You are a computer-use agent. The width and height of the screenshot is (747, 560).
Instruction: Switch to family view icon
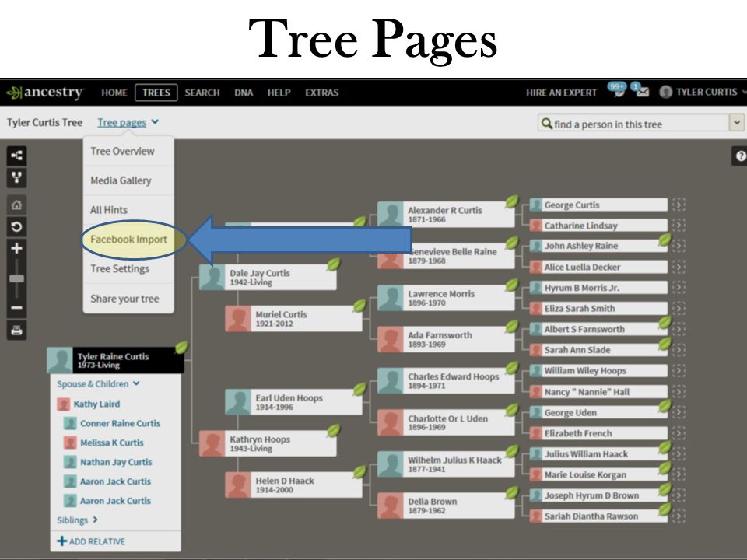pos(16,177)
